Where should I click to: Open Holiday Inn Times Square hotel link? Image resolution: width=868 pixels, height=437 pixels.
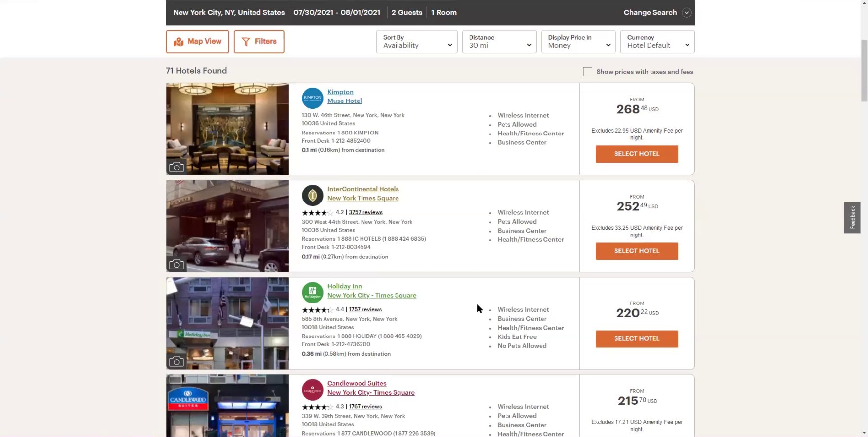(371, 295)
